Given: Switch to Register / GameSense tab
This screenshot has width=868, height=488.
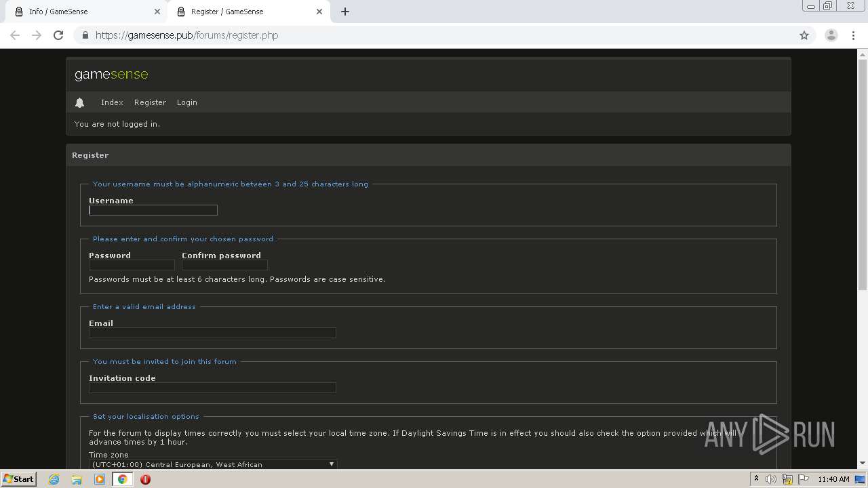Looking at the screenshot, I should [248, 12].
